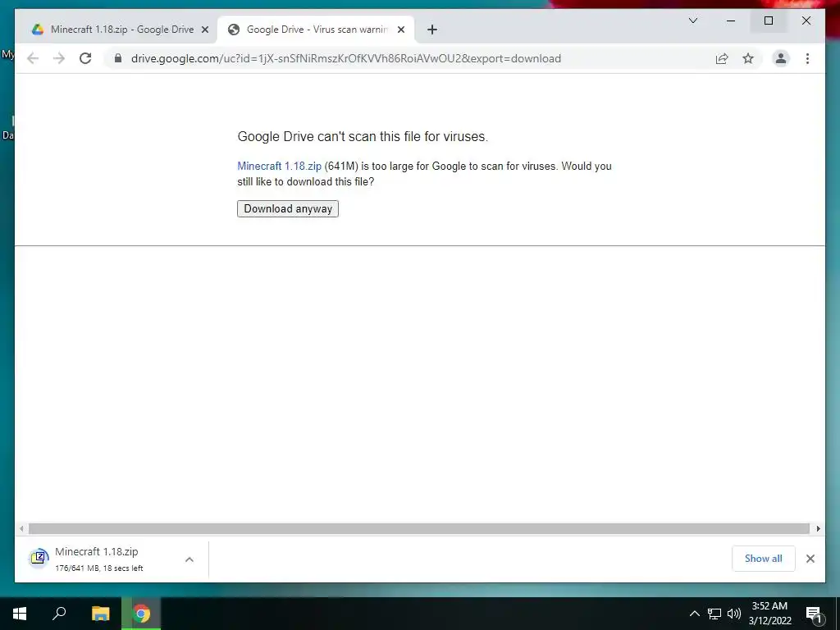Expand download options for Minecraft 1.18.zip
The width and height of the screenshot is (840, 630).
tap(189, 559)
